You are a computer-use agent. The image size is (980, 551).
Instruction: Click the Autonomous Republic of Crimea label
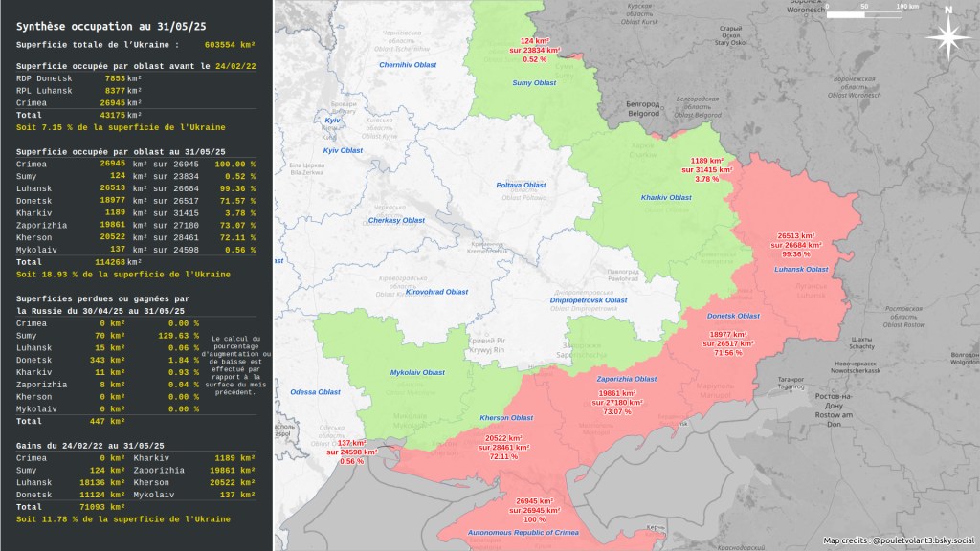tap(523, 532)
